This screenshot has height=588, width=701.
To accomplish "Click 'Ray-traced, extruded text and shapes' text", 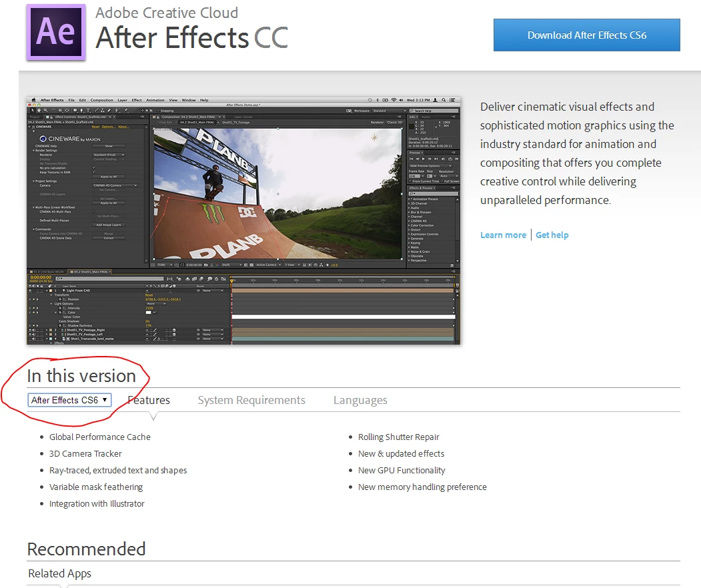I will [118, 470].
